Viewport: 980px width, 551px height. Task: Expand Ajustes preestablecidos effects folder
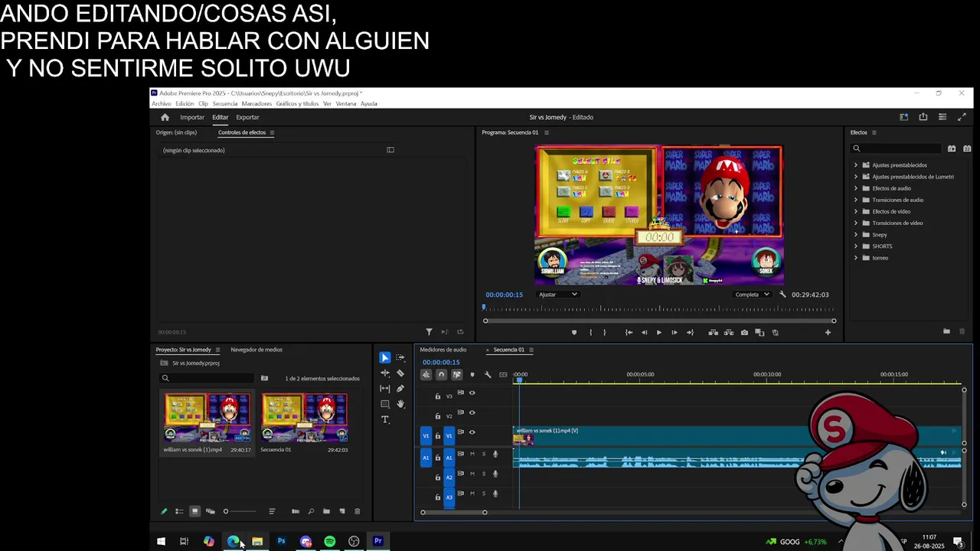click(x=856, y=165)
